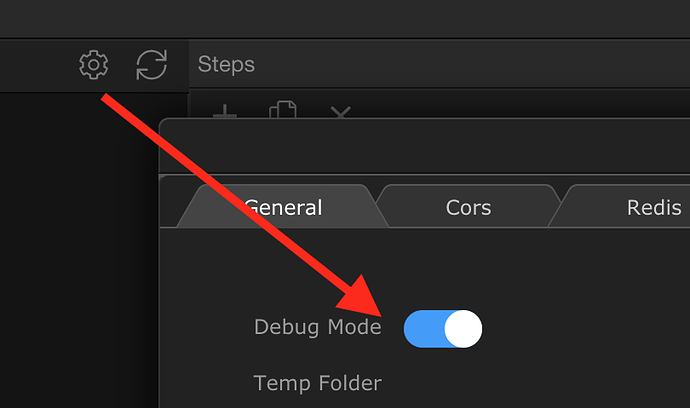
Task: Click the empty left sidebar panel
Action: pos(80,250)
